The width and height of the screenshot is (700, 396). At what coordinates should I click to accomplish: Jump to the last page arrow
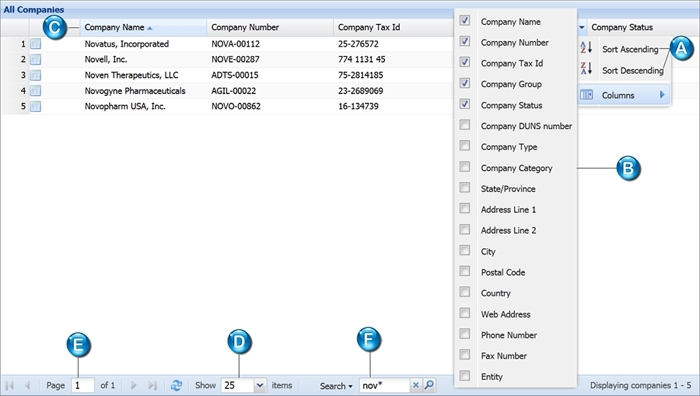(152, 385)
